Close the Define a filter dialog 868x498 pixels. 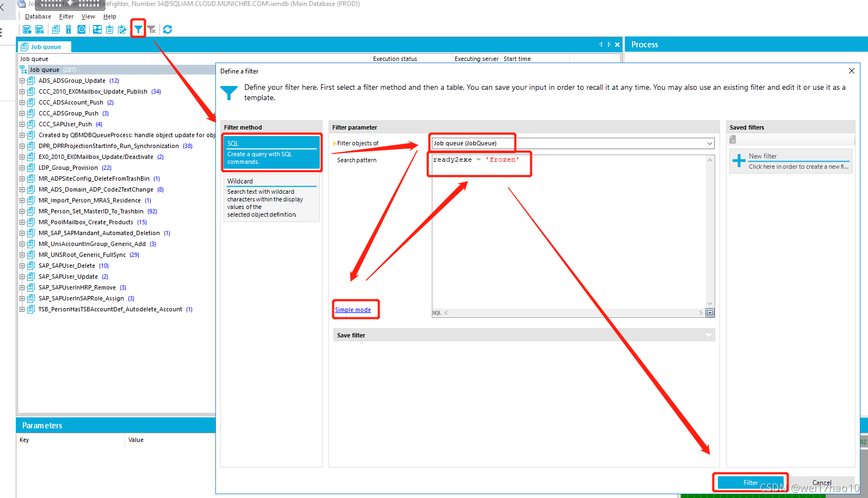(x=852, y=71)
